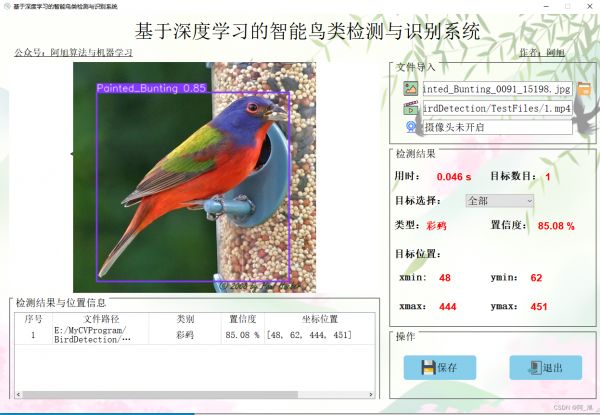Click the ymax value 451

coord(539,306)
